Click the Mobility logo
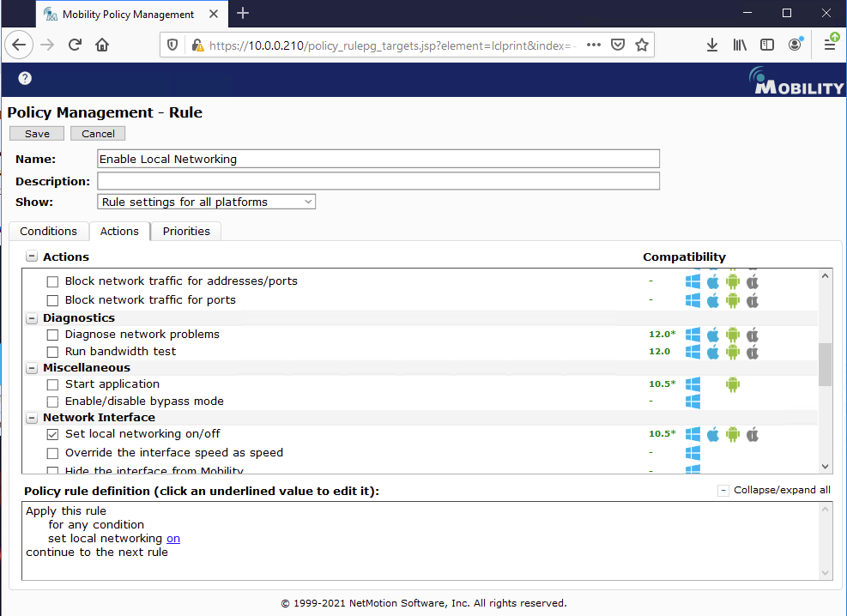The image size is (847, 616). [x=797, y=81]
